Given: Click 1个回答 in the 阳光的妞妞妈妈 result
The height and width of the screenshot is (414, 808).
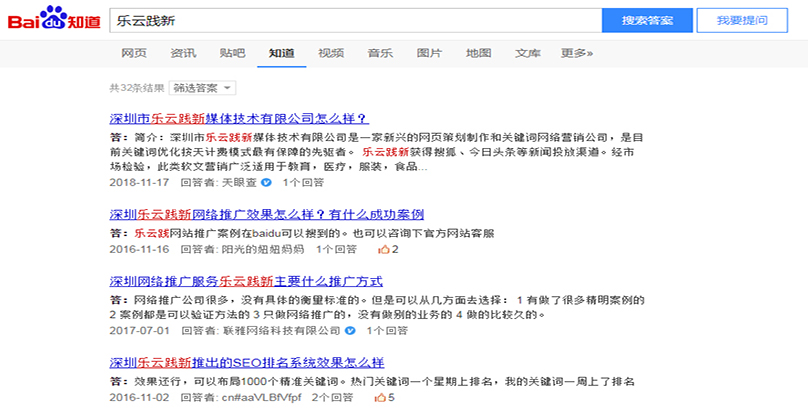Looking at the screenshot, I should click(x=336, y=250).
